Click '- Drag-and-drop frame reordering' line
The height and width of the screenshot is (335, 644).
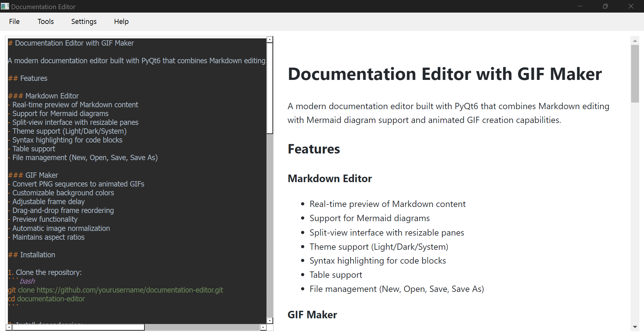point(61,210)
